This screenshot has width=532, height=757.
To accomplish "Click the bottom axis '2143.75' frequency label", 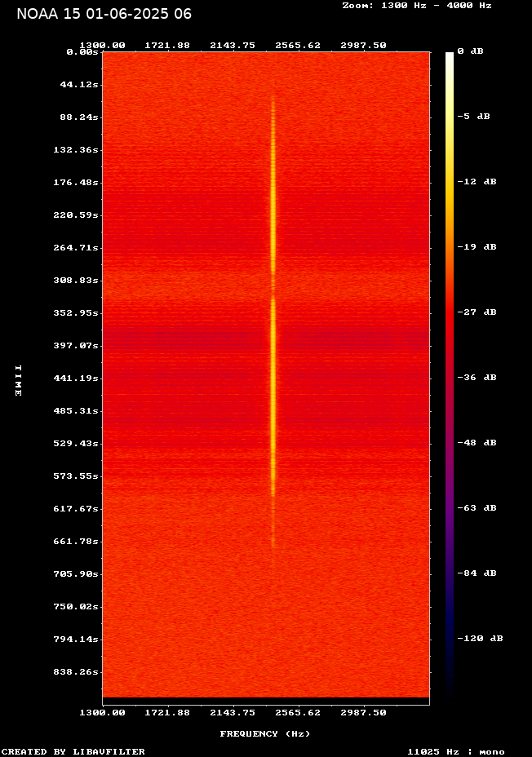I will [x=233, y=713].
